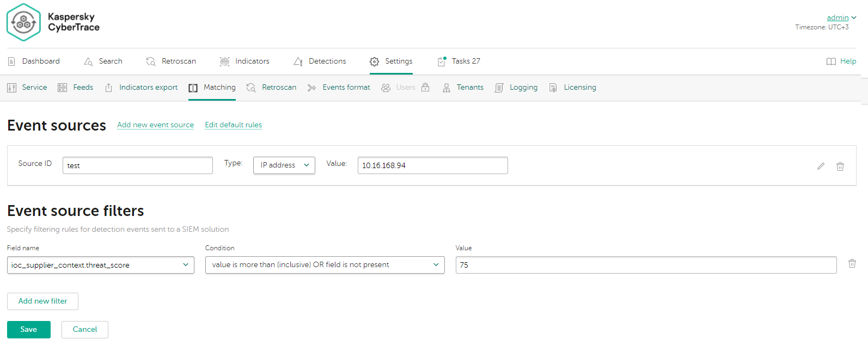Expand the Type dropdown showing IP address

[284, 165]
